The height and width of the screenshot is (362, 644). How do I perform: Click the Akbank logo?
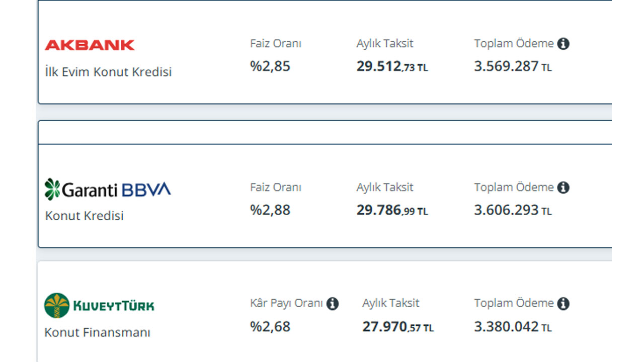click(x=90, y=45)
